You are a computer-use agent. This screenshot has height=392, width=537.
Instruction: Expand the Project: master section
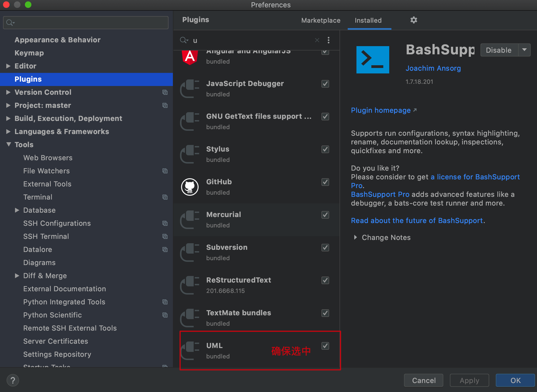pos(8,105)
